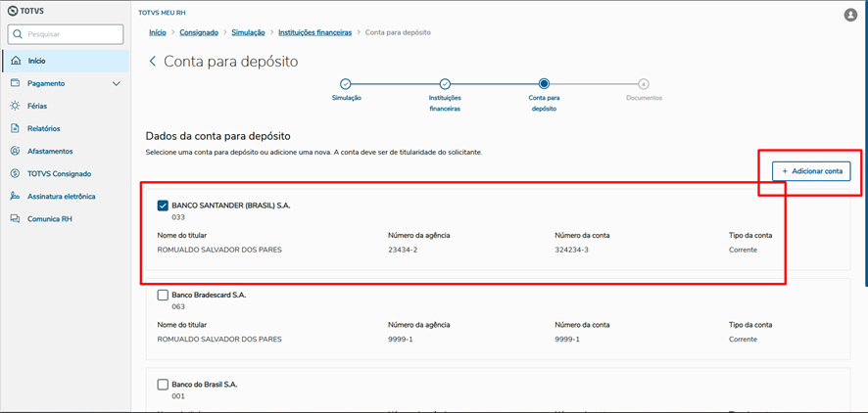Select the Banco do Brasil account checkbox
This screenshot has width=868, height=413.
pos(163,385)
